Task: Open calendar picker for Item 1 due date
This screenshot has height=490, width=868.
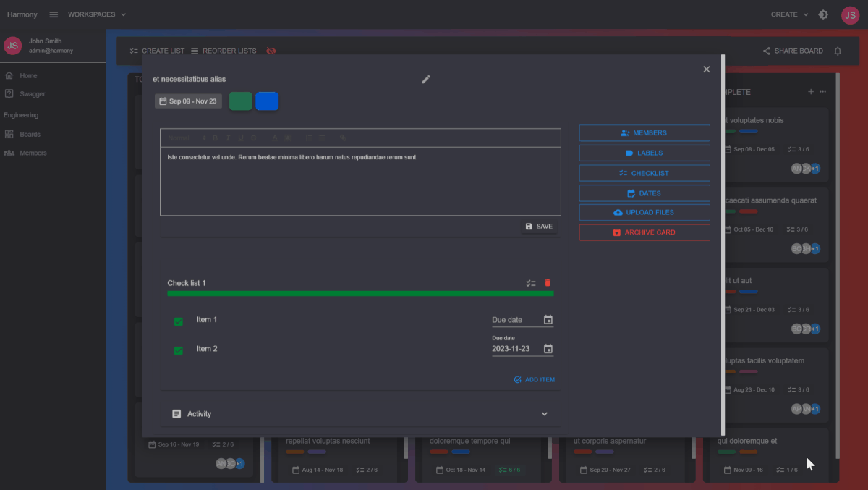Action: 548,320
